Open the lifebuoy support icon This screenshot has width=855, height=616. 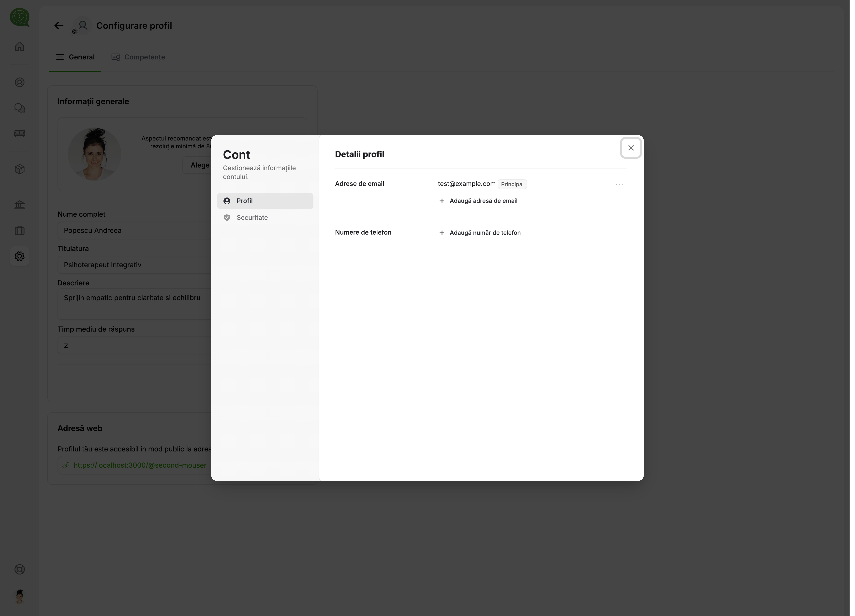tap(20, 569)
